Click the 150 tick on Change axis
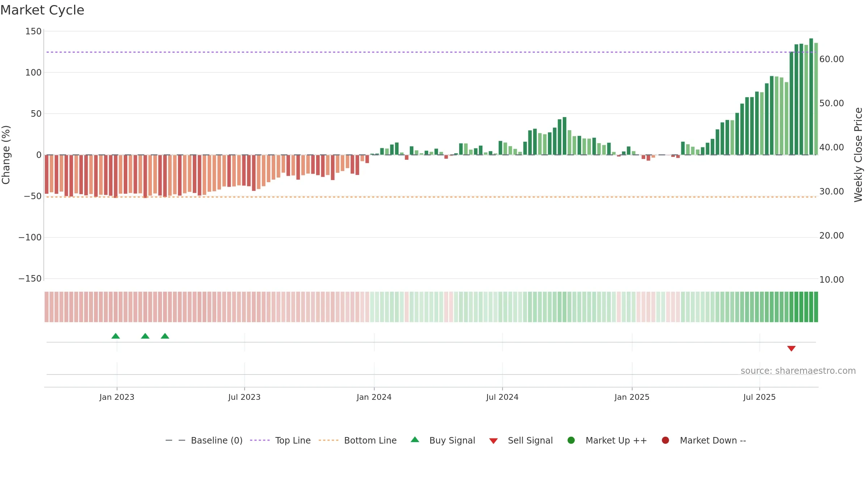 33,31
